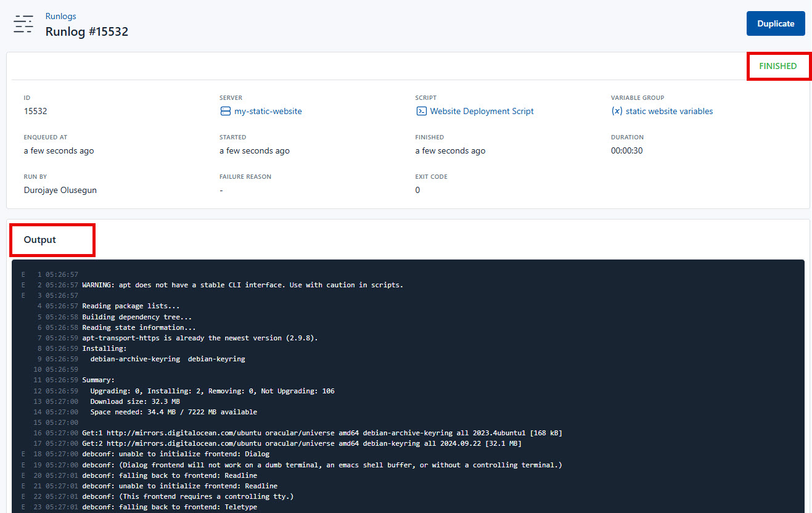
Task: Click the timestamp 05:26:57 on line 4
Action: tap(62, 306)
